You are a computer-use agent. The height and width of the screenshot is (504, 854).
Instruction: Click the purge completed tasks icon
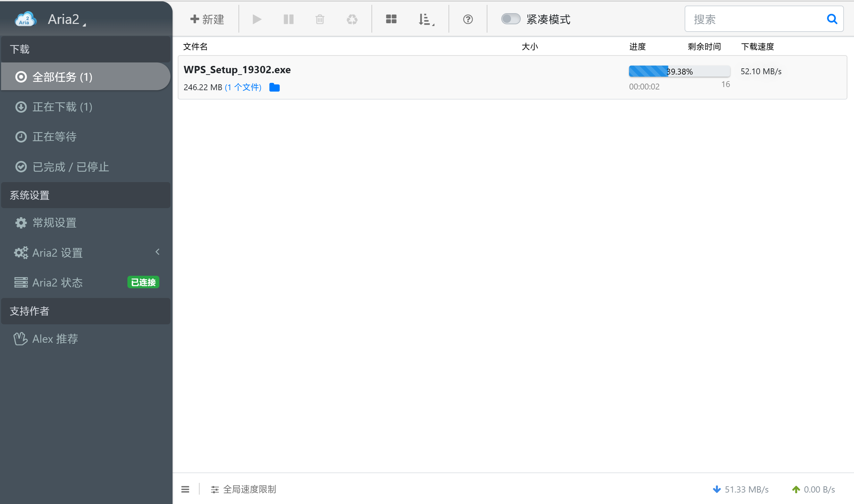click(x=352, y=19)
